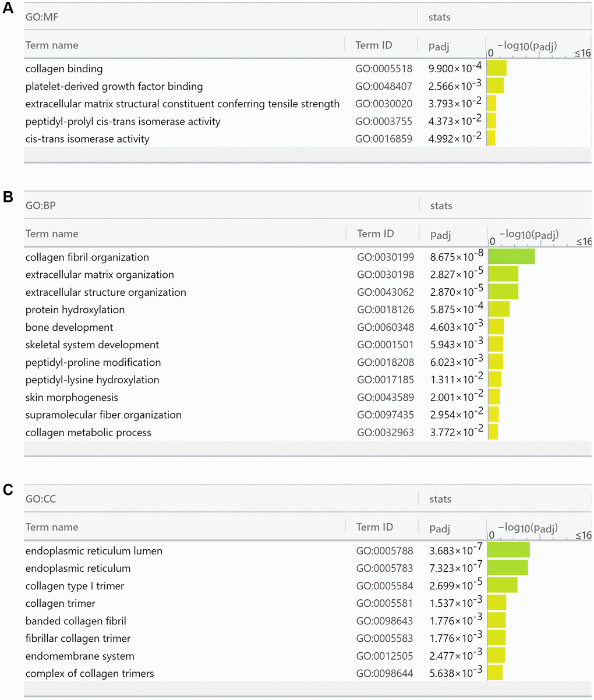Click the padj column header in the GO:CC table
This screenshot has width=594, height=700.
click(x=439, y=528)
